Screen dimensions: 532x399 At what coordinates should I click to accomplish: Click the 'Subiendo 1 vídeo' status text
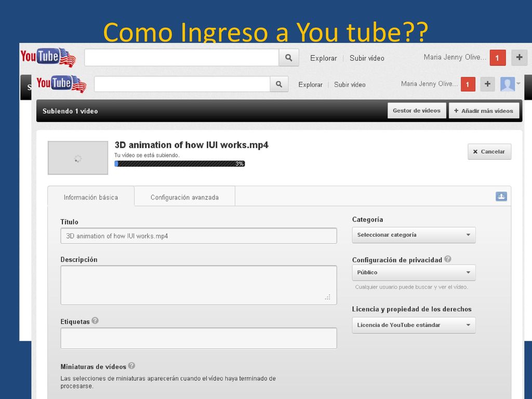pyautogui.click(x=70, y=111)
